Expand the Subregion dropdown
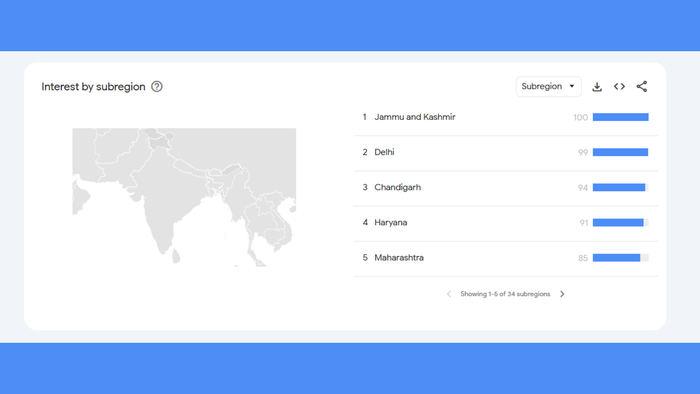Image resolution: width=700 pixels, height=394 pixels. coord(549,87)
